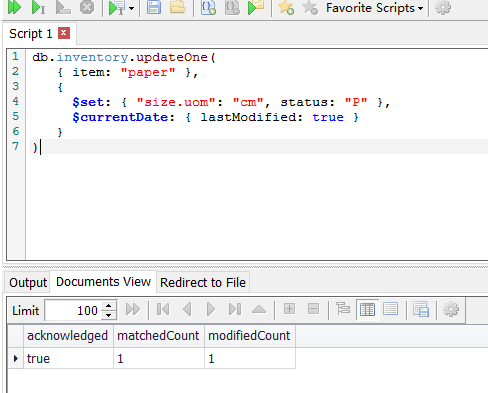
Task: Click "size.uom" key on line 4
Action: (x=176, y=102)
